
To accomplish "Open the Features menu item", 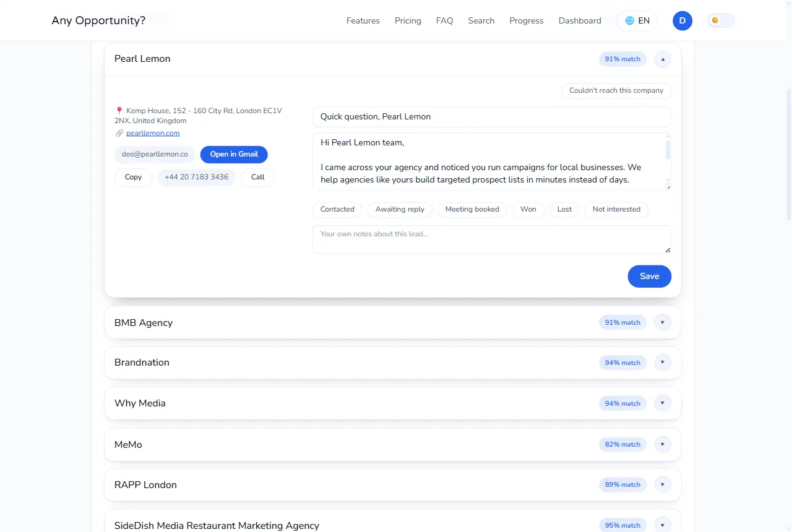I will pyautogui.click(x=363, y=20).
